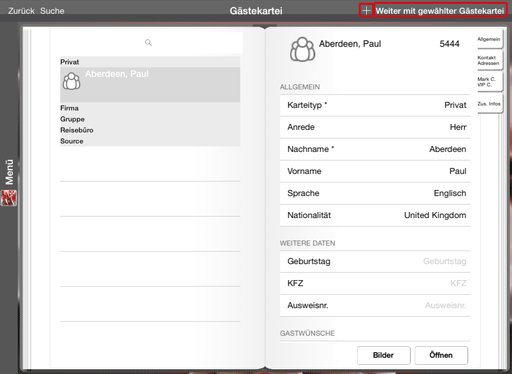This screenshot has width=512, height=374.
Task: Open the Karteityp field showing Privat
Action: [375, 105]
